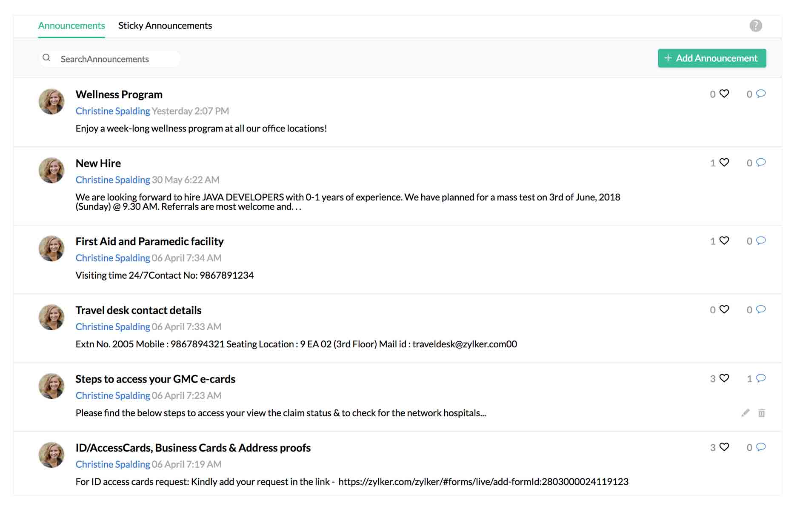Open comments on the New Hire announcement
The width and height of the screenshot is (800, 532).
click(x=761, y=163)
